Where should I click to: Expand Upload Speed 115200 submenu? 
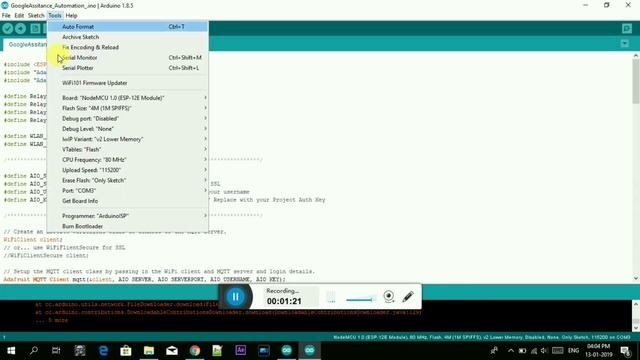128,170
